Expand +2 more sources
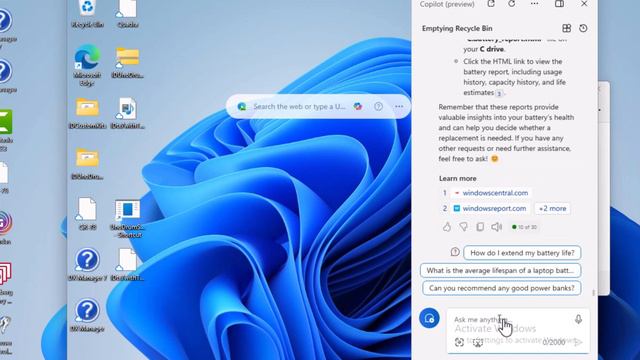This screenshot has width=640, height=360. (552, 208)
